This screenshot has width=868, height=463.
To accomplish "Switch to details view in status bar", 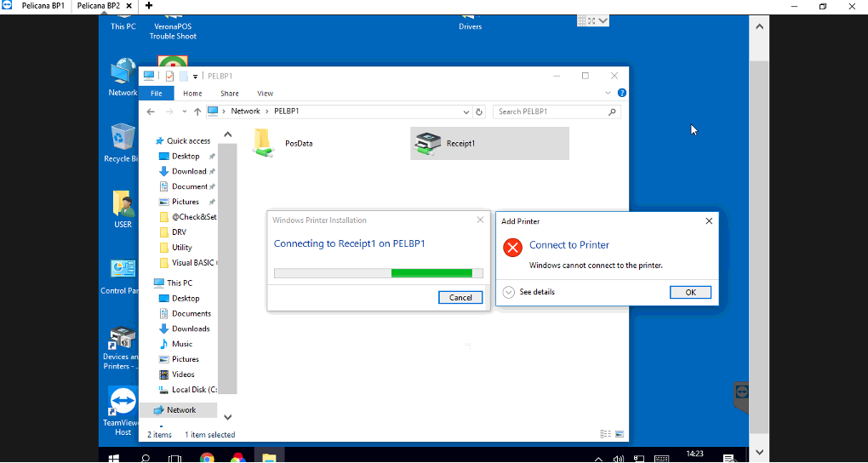I will pos(605,434).
